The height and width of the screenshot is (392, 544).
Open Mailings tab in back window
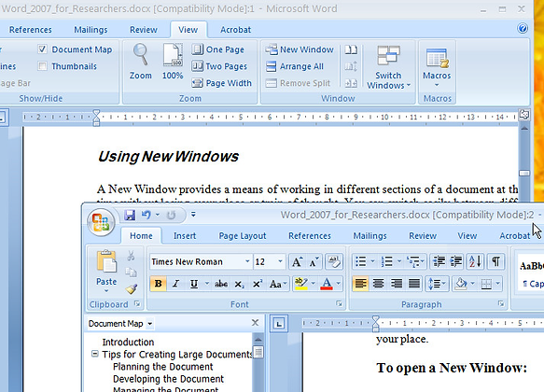pyautogui.click(x=91, y=30)
